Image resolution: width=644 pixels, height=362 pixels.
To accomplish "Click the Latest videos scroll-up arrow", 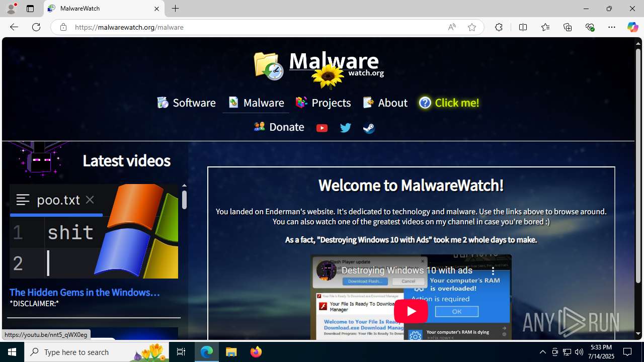I will click(184, 186).
